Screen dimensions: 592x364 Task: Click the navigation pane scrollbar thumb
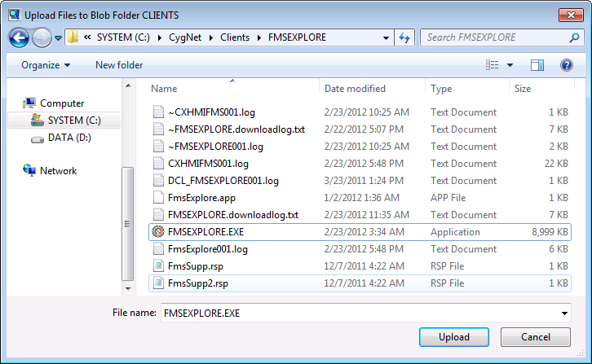pyautogui.click(x=128, y=224)
